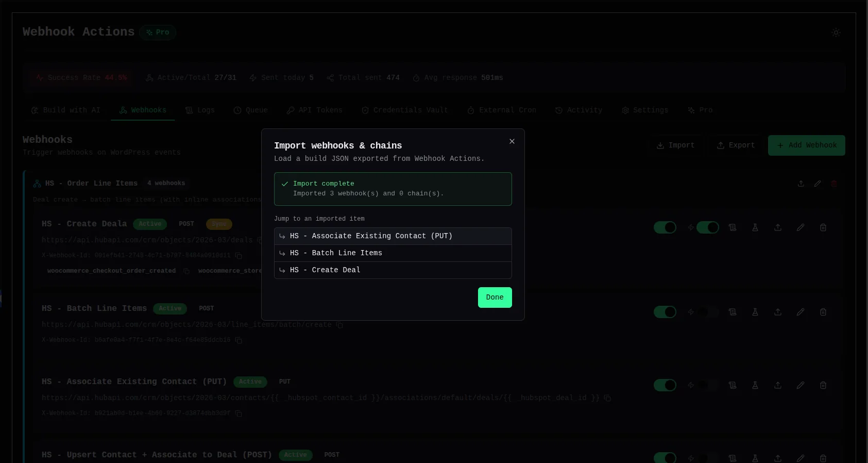Toggle the lightning switch for HS - Create Deala
The image size is (868, 463).
coord(708,227)
